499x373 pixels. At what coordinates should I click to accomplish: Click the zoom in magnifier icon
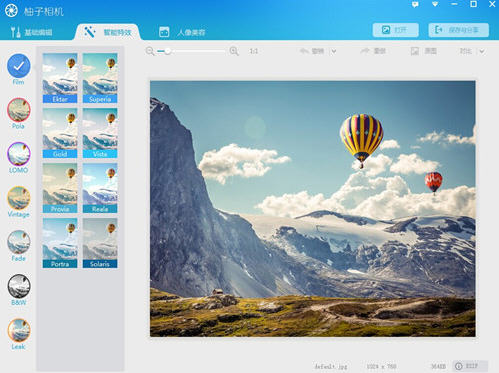234,51
